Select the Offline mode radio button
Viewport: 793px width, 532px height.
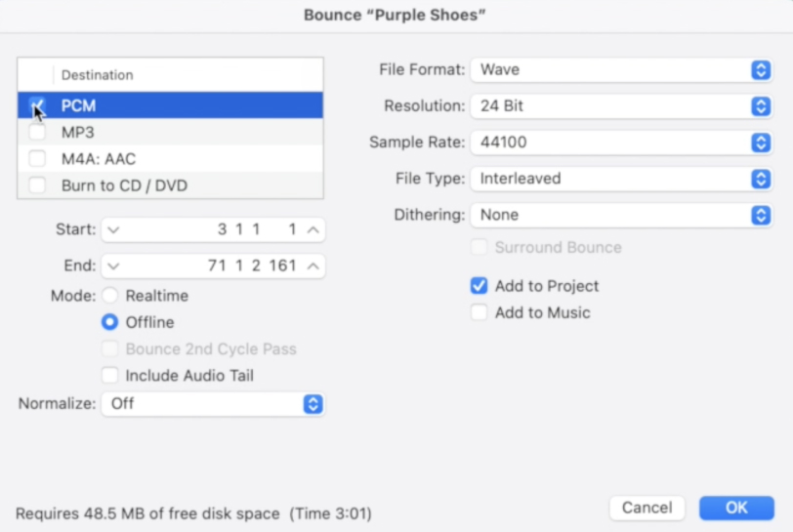[110, 322]
